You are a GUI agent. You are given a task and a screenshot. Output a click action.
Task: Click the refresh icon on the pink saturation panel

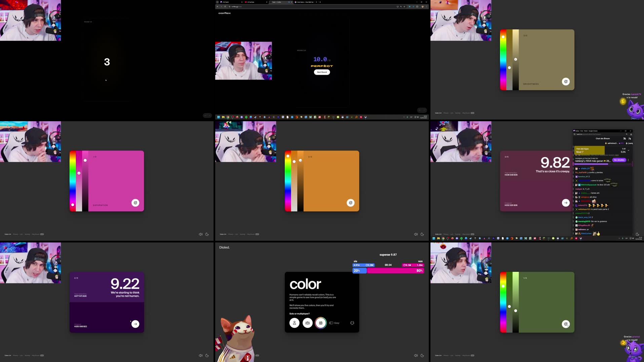(135, 203)
